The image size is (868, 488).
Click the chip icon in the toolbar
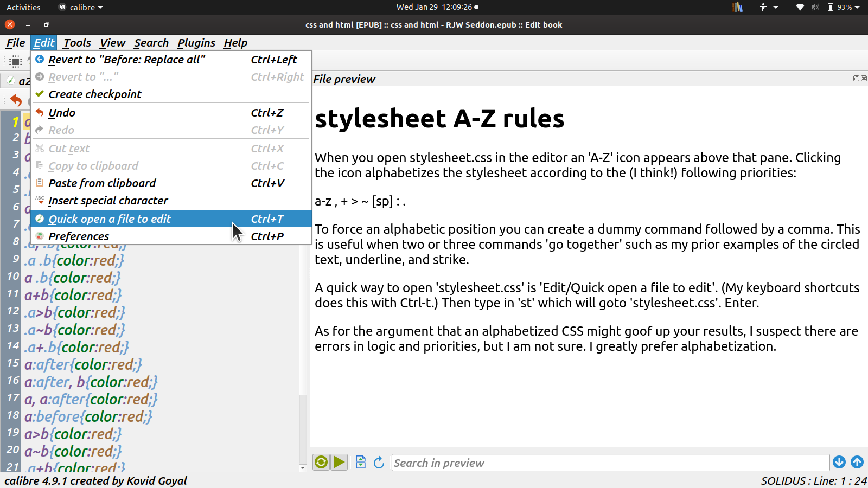pyautogui.click(x=16, y=61)
